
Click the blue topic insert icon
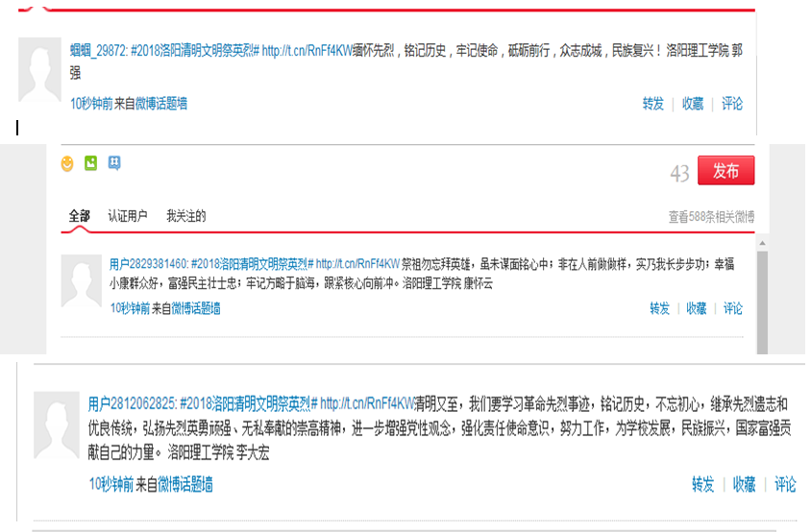pyautogui.click(x=114, y=164)
